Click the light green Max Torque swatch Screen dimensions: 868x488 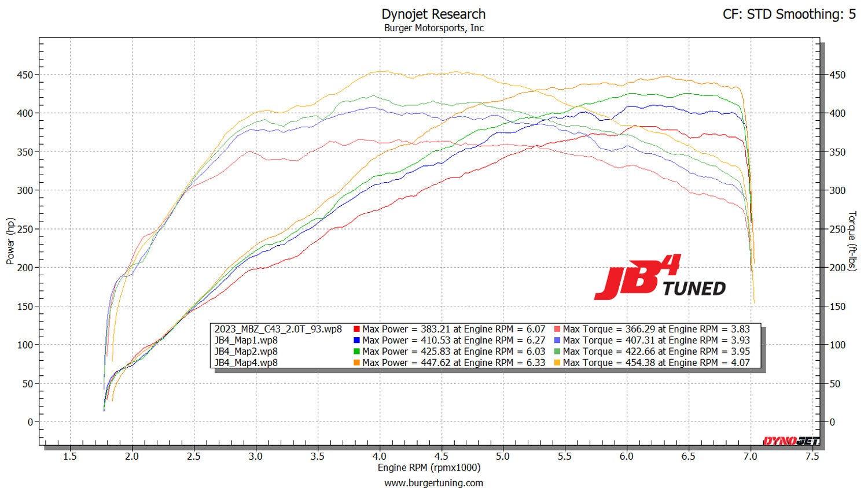557,352
